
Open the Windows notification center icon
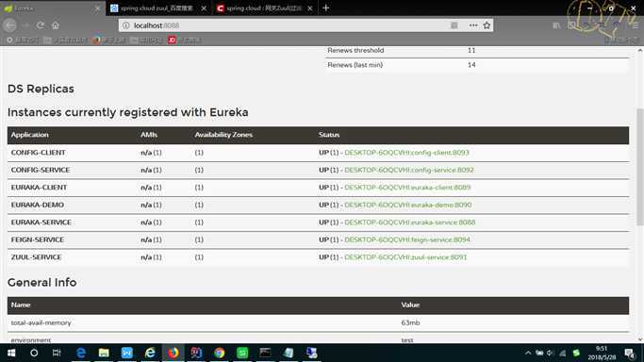click(630, 353)
